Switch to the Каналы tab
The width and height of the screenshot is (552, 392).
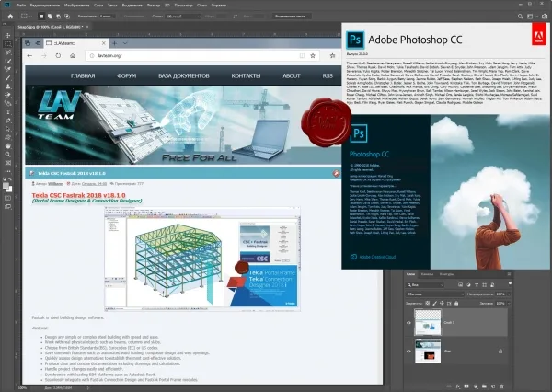coord(427,274)
